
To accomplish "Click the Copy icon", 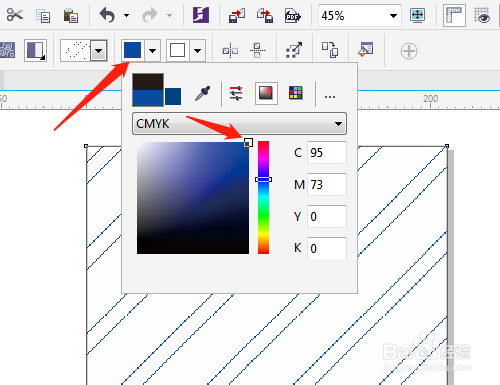I will coord(43,16).
